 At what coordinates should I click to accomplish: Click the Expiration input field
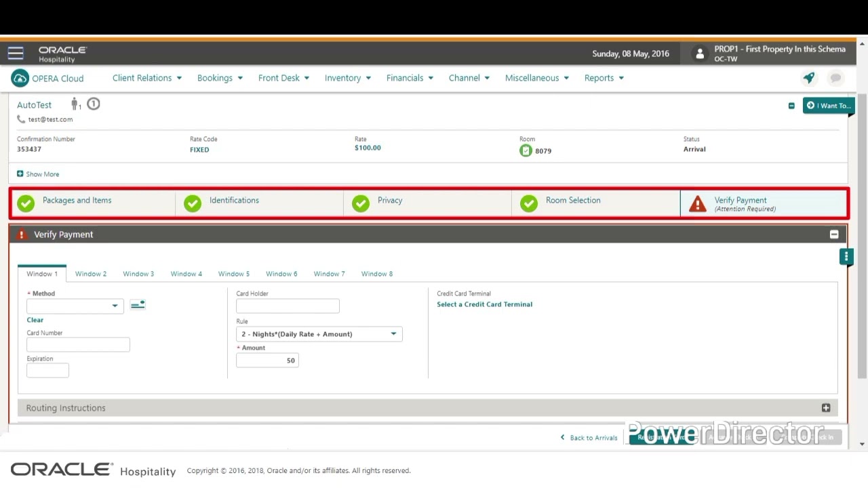[47, 370]
